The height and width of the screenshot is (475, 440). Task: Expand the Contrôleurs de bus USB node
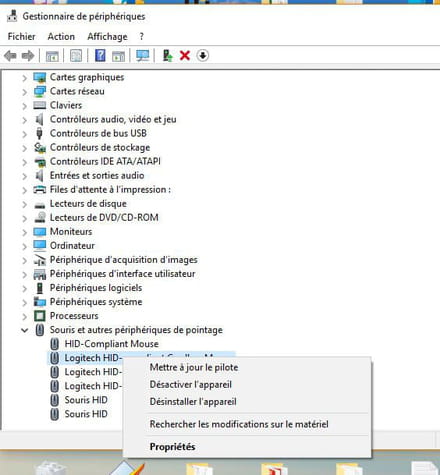click(x=24, y=134)
